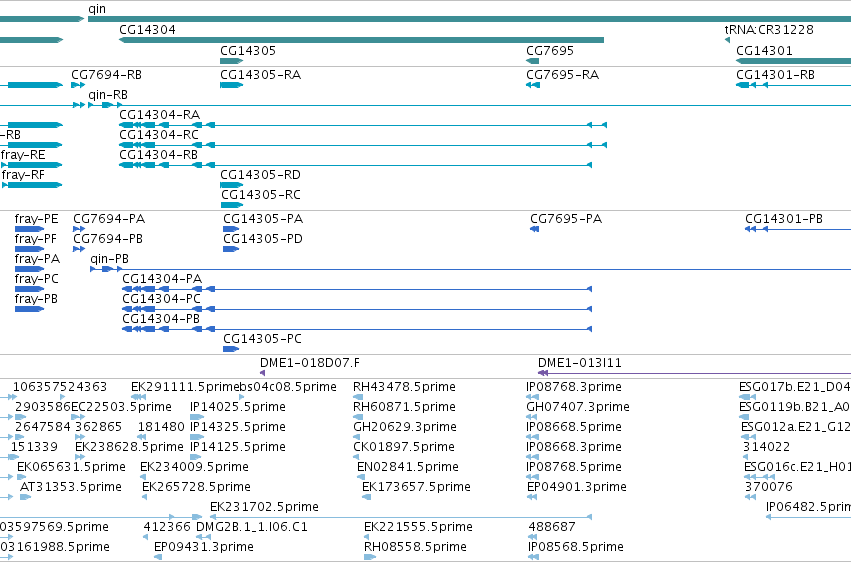Screen dimensions: 851x562
Task: Select the CG14304 gene bar
Action: pyautogui.click(x=361, y=40)
